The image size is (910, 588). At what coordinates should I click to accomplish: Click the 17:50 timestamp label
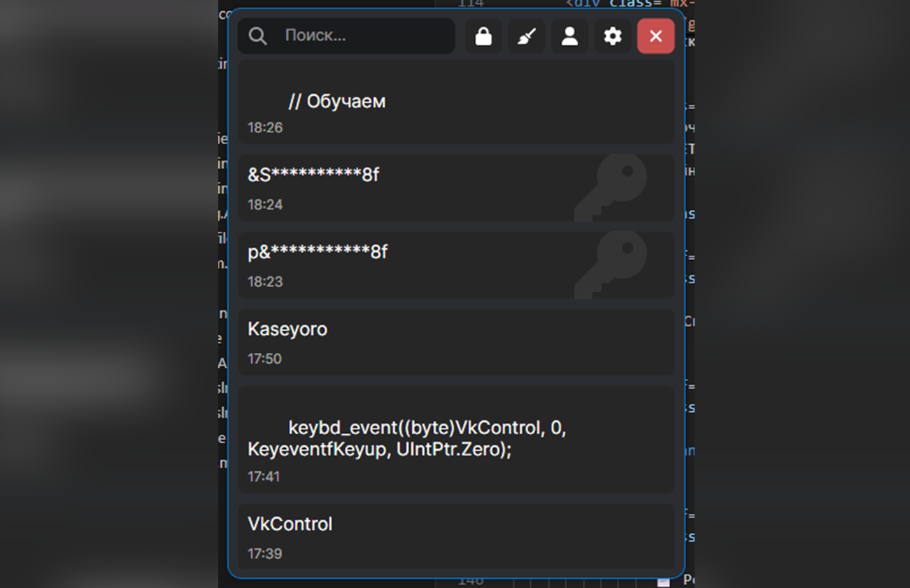pos(266,358)
